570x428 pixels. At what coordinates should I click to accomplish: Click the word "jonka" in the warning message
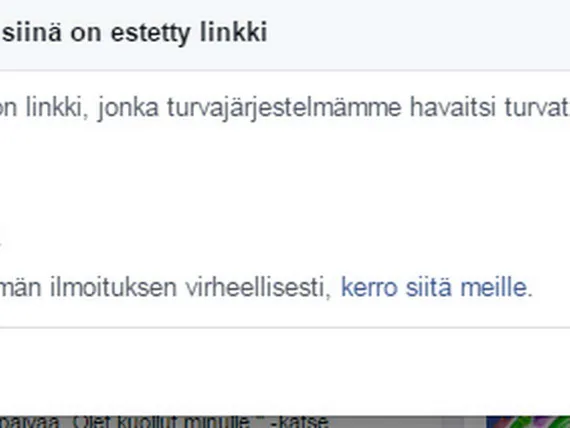pos(129,108)
